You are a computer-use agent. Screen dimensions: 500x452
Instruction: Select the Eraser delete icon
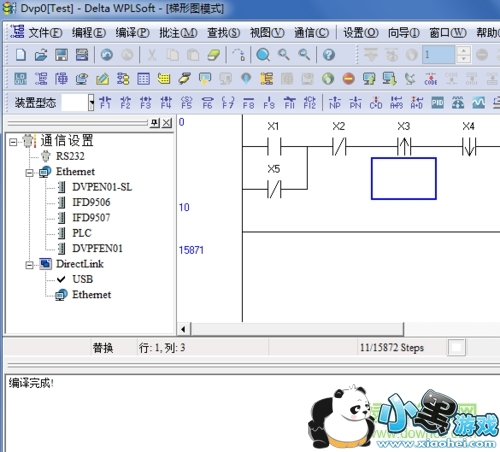[x=214, y=55]
